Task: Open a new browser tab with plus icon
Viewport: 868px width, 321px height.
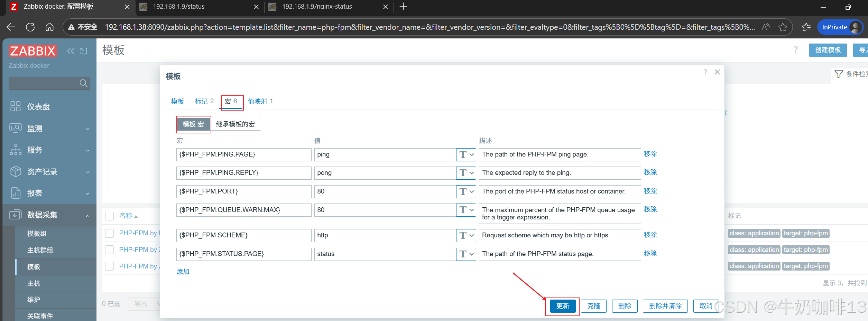Action: (403, 7)
